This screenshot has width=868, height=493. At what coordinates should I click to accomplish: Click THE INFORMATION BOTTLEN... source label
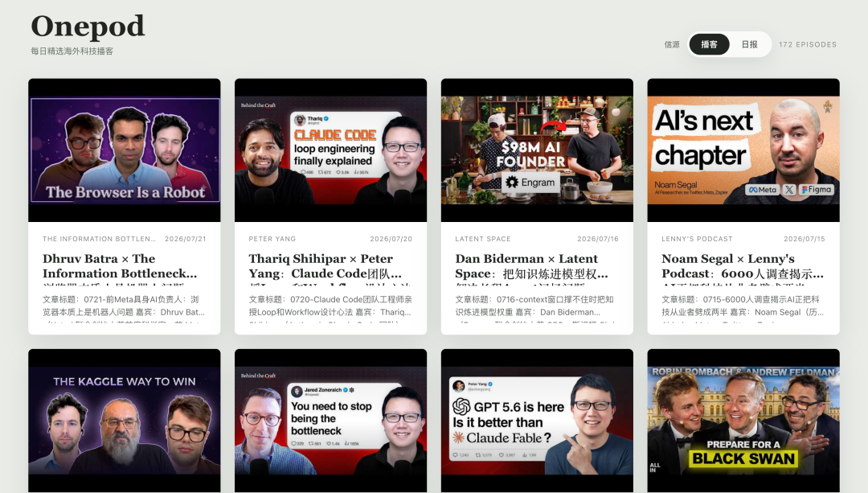coord(99,239)
